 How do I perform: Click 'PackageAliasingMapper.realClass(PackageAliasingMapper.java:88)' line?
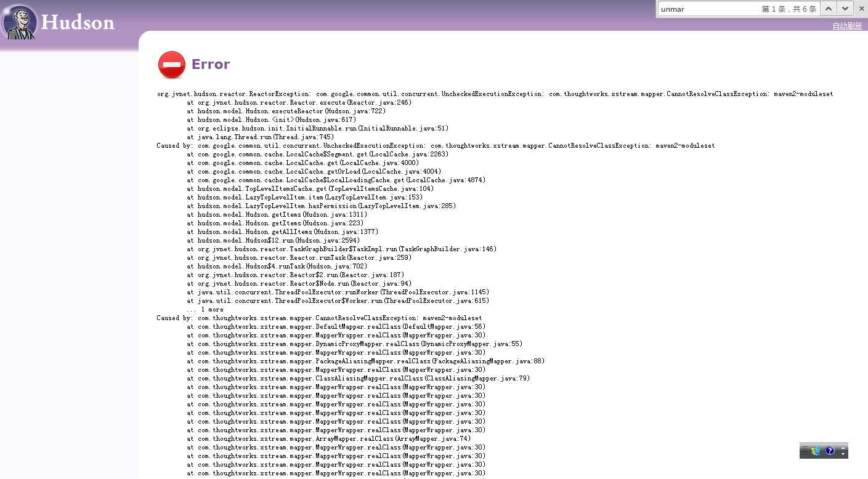point(366,361)
